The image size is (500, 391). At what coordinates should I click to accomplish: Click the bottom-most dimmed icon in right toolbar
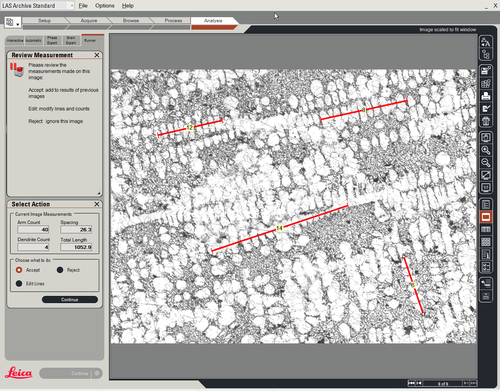486,296
